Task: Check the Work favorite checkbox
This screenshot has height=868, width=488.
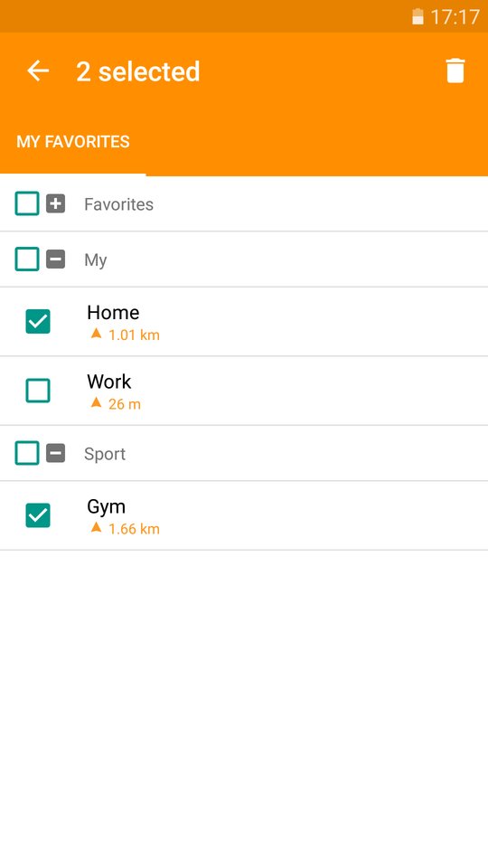Action: click(38, 391)
